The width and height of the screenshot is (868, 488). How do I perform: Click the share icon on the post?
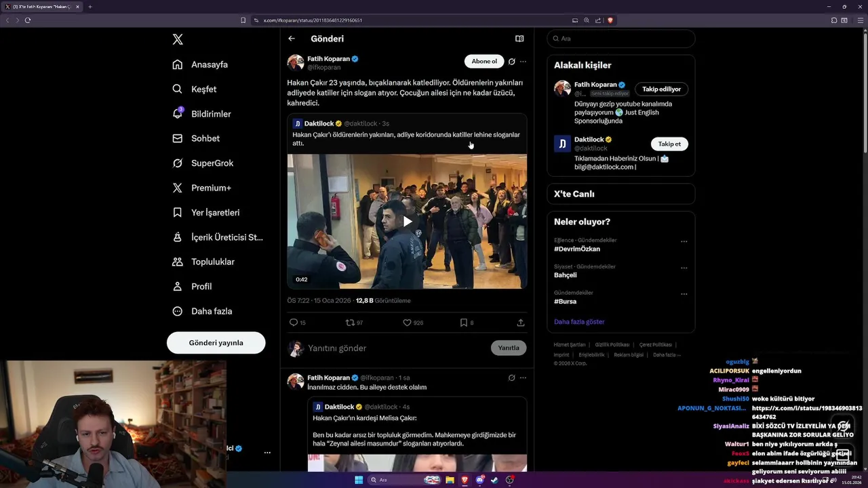pos(521,323)
